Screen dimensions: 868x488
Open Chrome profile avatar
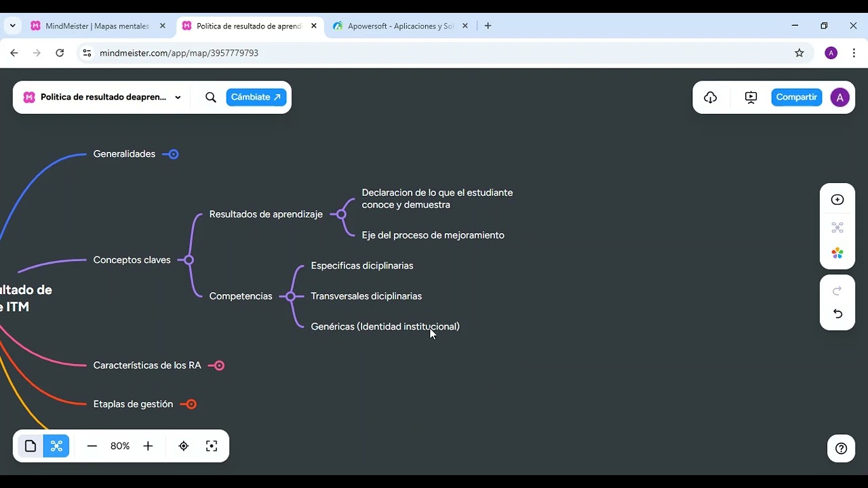click(831, 53)
